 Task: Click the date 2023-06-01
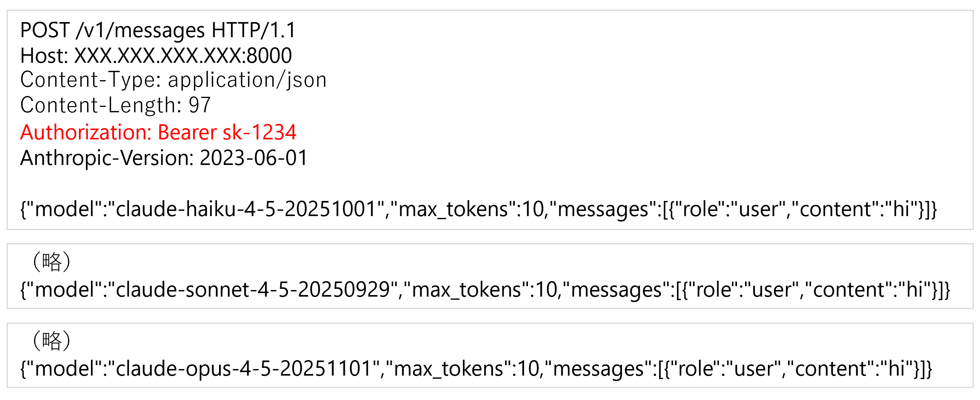coord(254,158)
